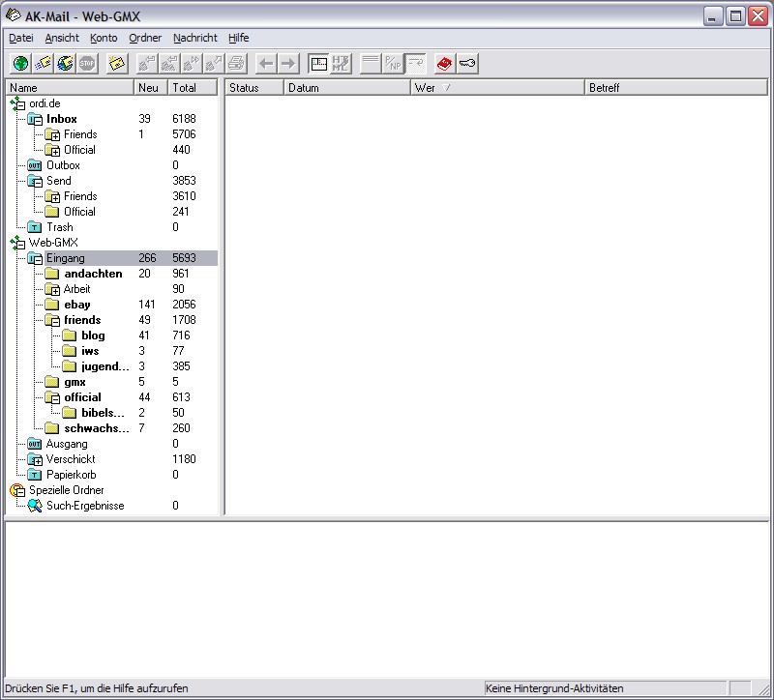Open the red address book icon
The height and width of the screenshot is (700, 774).
445,64
